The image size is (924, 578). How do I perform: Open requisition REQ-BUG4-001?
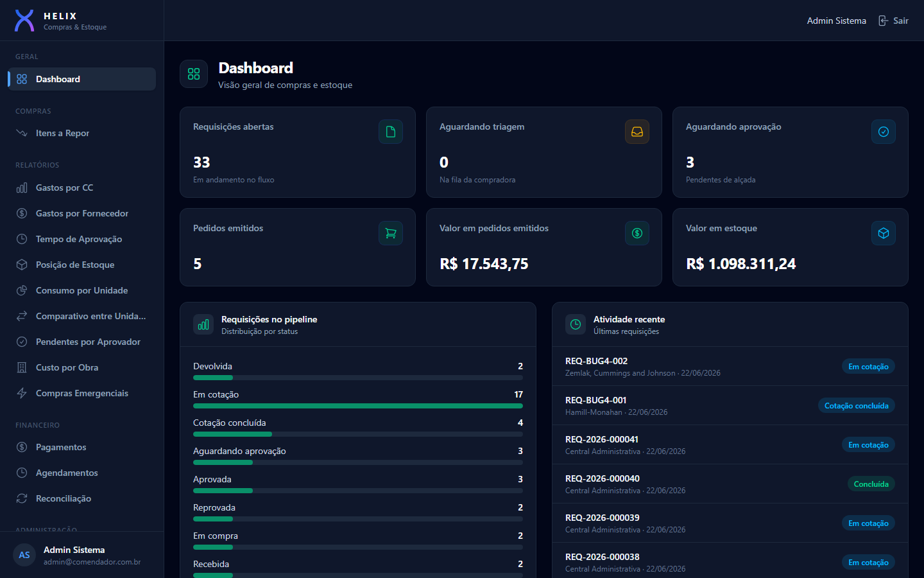730,405
